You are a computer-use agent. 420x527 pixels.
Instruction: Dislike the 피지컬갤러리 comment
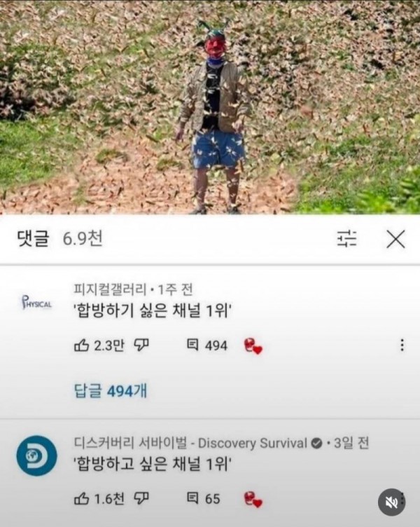tap(141, 345)
